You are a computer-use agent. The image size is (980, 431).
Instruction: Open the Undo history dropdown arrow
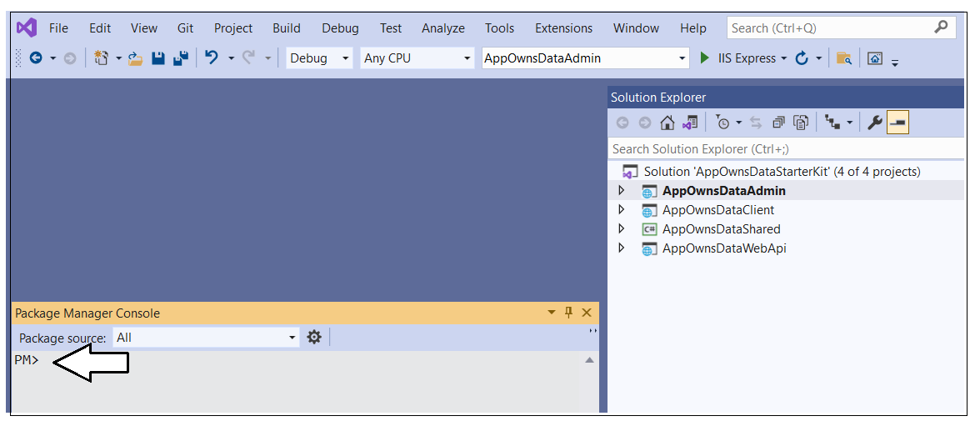point(231,58)
